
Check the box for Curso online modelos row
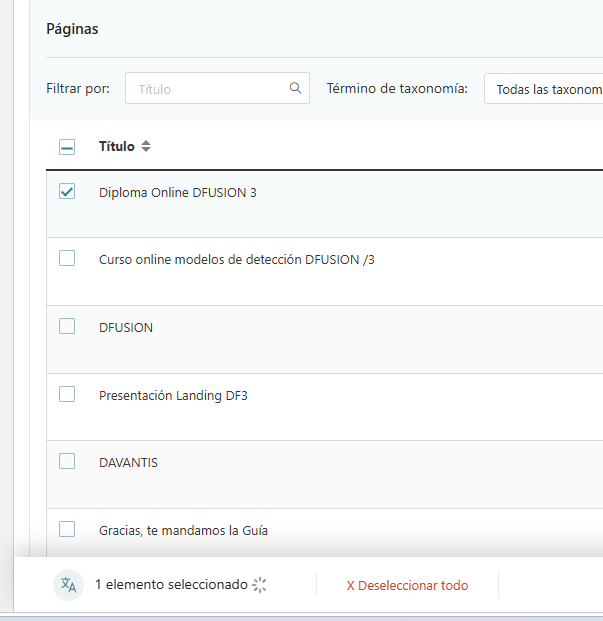[67, 258]
